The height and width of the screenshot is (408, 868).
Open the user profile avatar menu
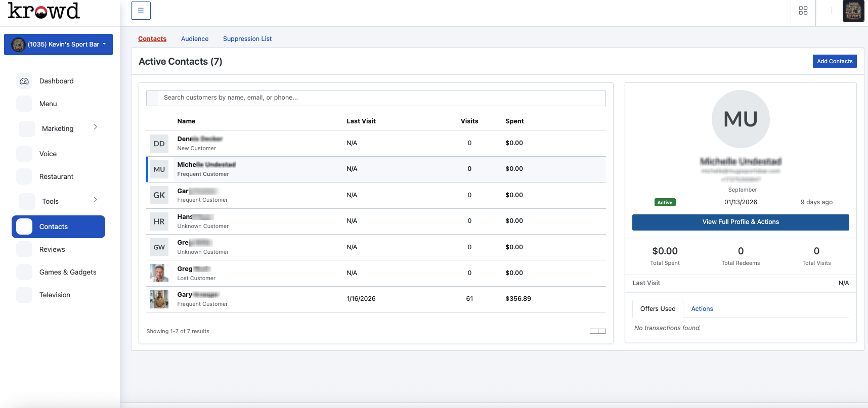click(853, 11)
